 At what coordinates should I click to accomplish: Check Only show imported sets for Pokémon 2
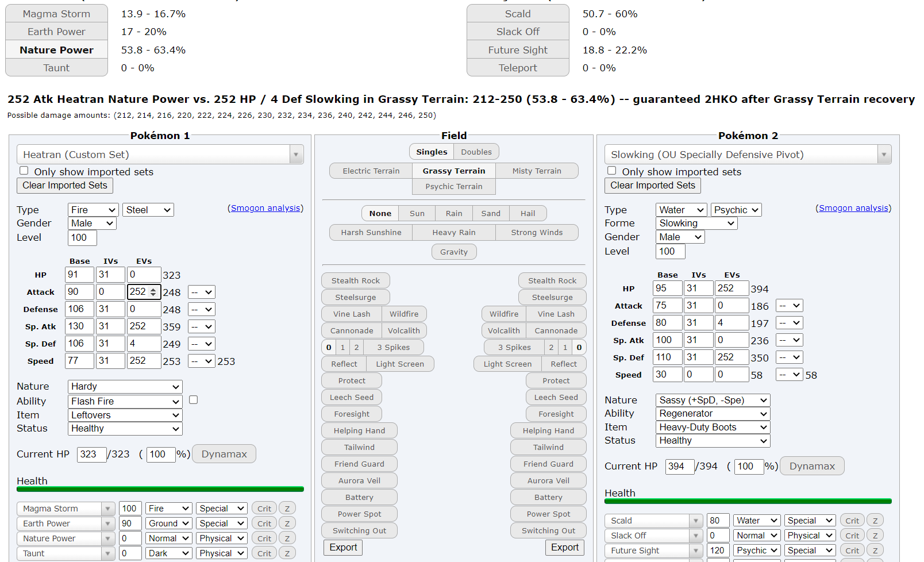coord(612,171)
